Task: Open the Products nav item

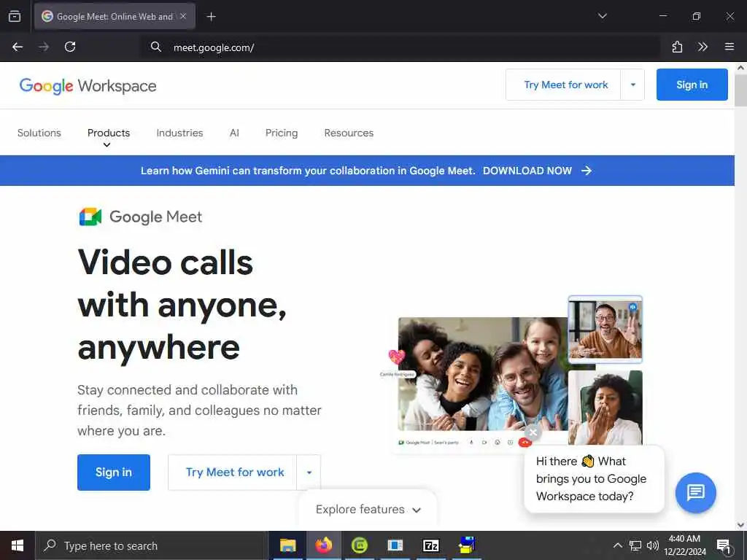Action: click(109, 133)
